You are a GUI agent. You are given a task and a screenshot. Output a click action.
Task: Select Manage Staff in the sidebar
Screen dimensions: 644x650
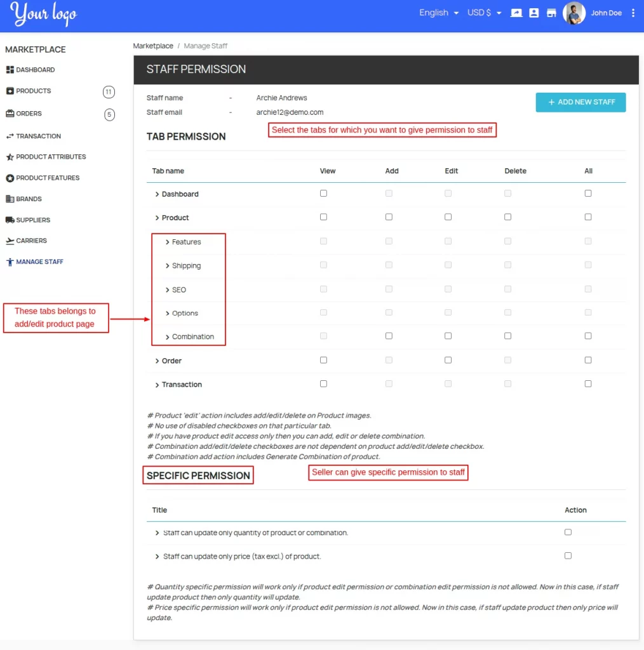point(40,262)
